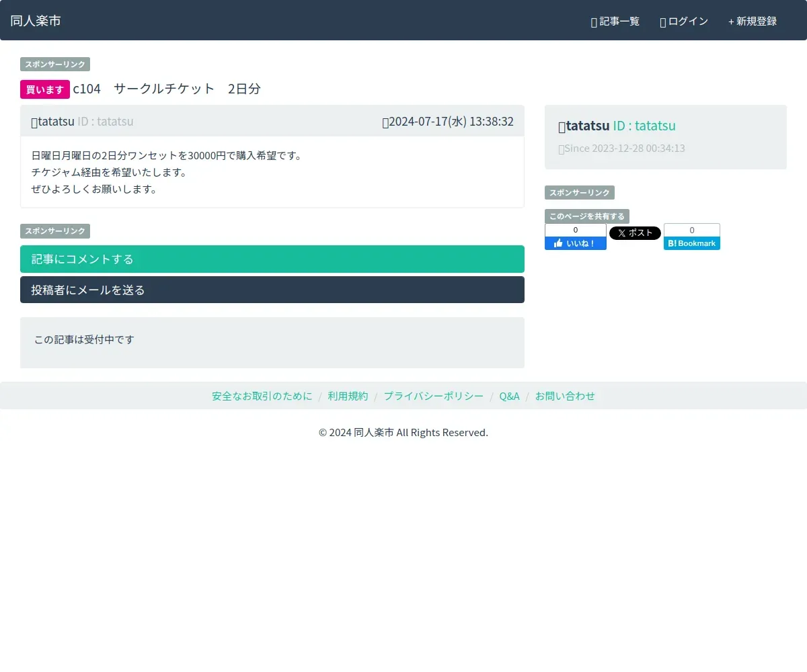Open the Q&A footer link
The image size is (807, 672).
509,396
